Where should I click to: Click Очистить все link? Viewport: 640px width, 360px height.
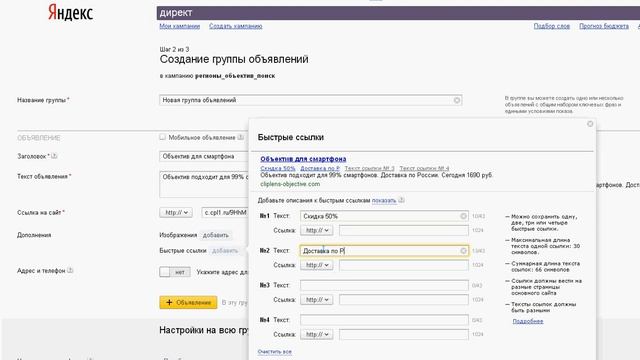click(275, 351)
